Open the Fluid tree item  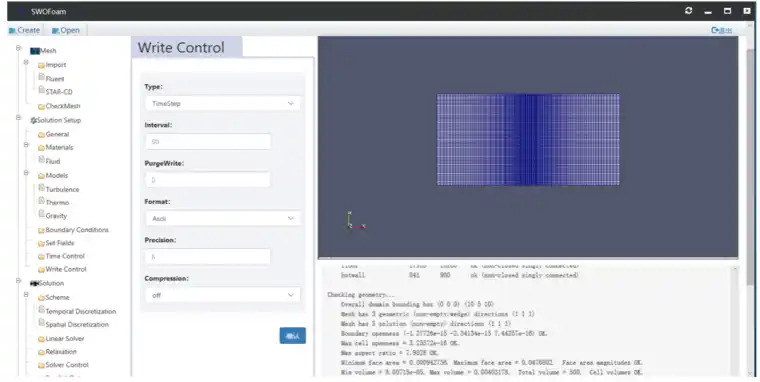pos(49,161)
